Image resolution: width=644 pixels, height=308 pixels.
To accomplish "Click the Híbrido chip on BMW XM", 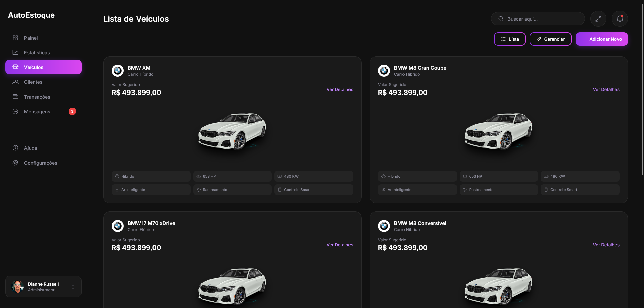I will tap(151, 176).
